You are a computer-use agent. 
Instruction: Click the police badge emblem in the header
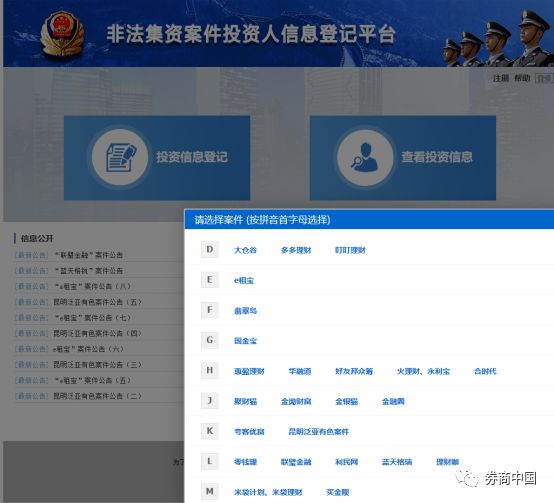(62, 33)
